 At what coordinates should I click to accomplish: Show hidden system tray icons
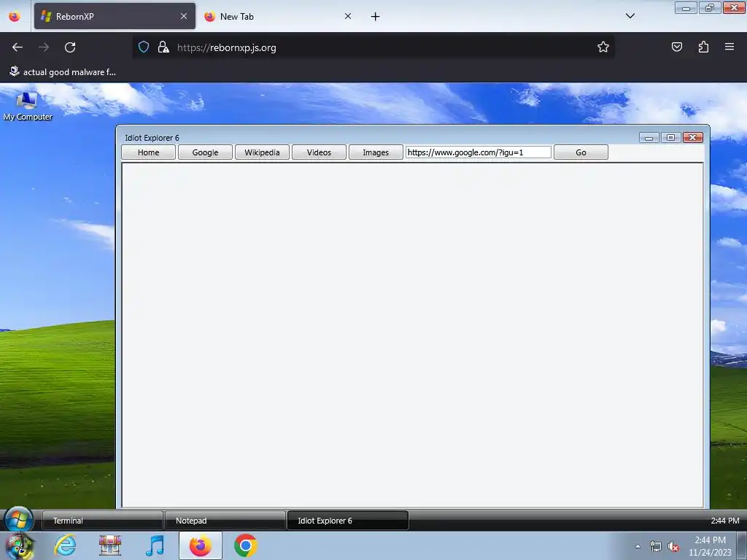tap(638, 547)
